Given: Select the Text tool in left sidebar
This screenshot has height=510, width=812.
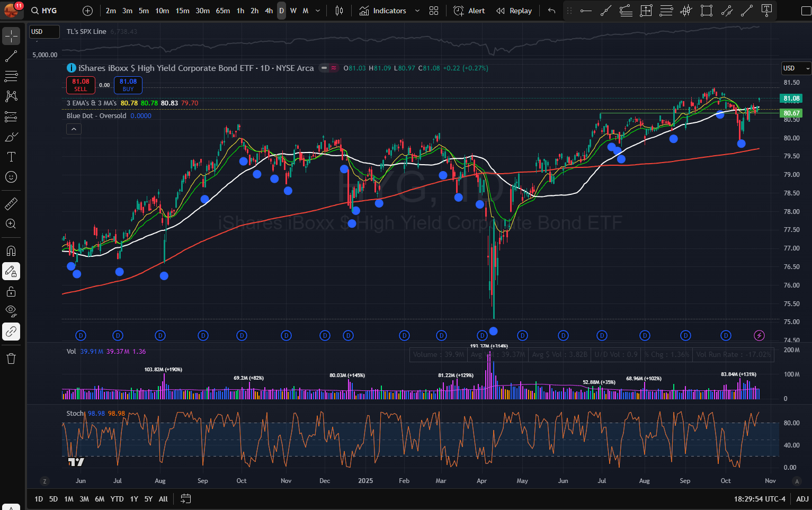Looking at the screenshot, I should click(x=11, y=157).
